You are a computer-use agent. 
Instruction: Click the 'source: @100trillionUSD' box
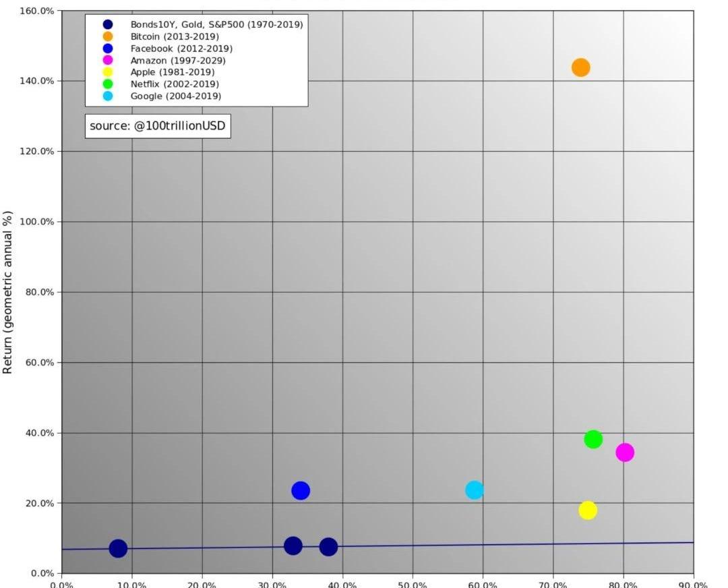pyautogui.click(x=158, y=126)
